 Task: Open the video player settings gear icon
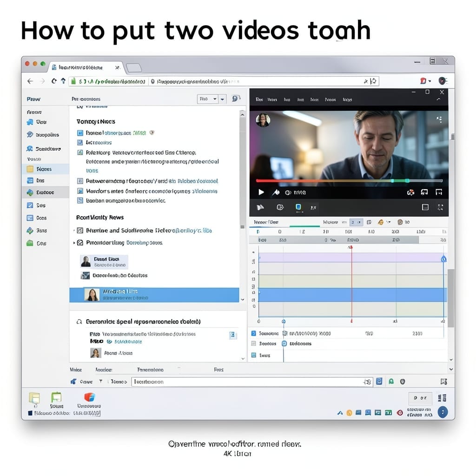(410, 192)
